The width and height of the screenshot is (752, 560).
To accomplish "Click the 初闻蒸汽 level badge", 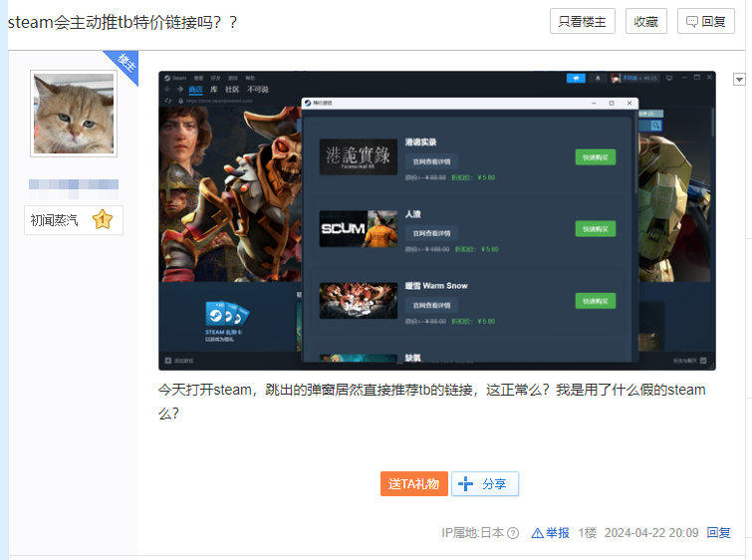I will click(x=74, y=220).
